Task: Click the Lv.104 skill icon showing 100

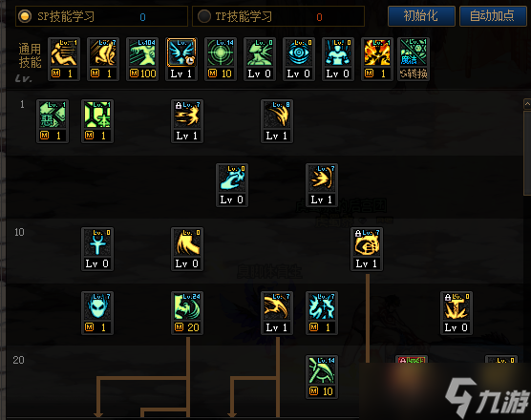Action: pos(142,59)
